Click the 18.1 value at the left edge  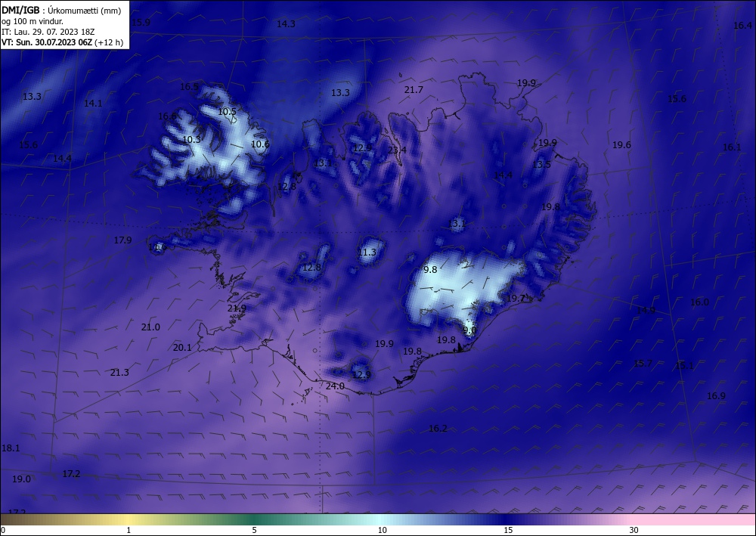pyautogui.click(x=11, y=448)
